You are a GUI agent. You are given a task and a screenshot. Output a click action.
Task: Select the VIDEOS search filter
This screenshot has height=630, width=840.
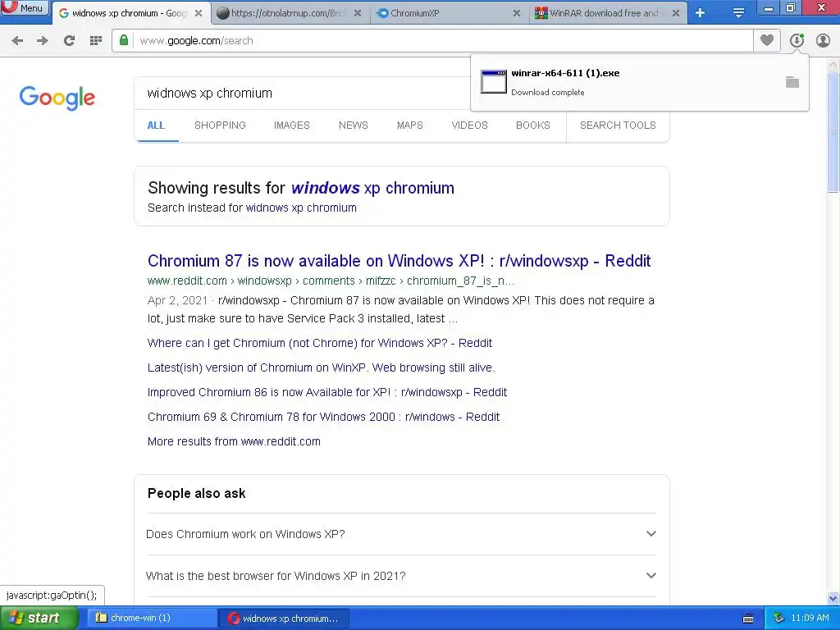point(470,126)
